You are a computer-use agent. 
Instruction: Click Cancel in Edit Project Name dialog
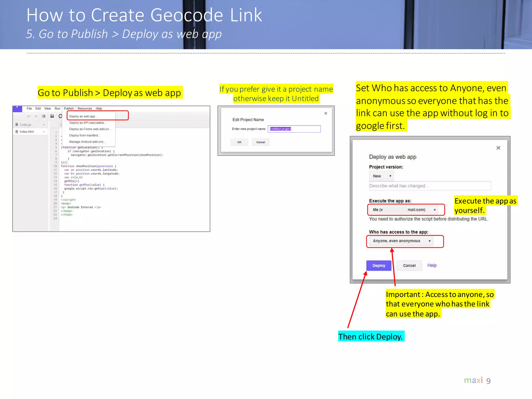point(261,142)
